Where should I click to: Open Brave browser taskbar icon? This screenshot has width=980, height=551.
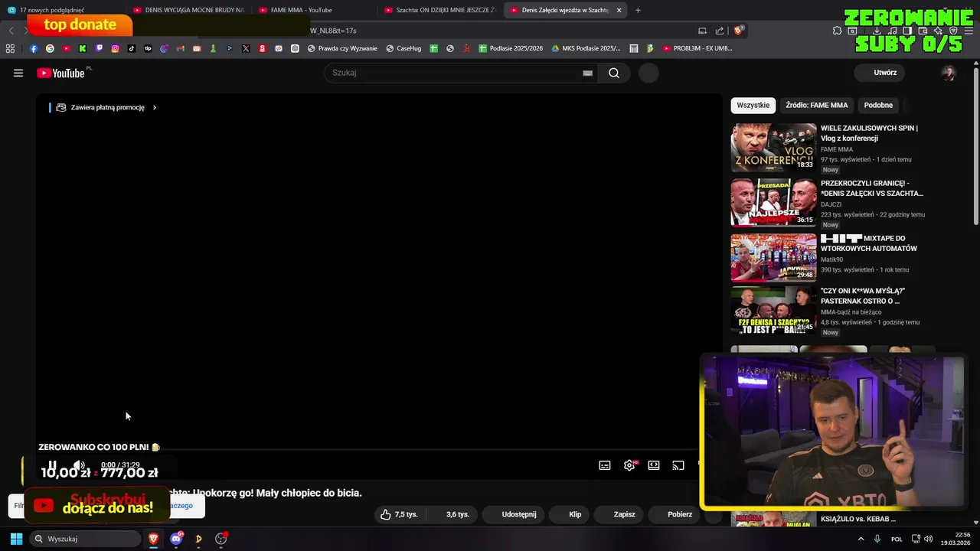click(154, 539)
